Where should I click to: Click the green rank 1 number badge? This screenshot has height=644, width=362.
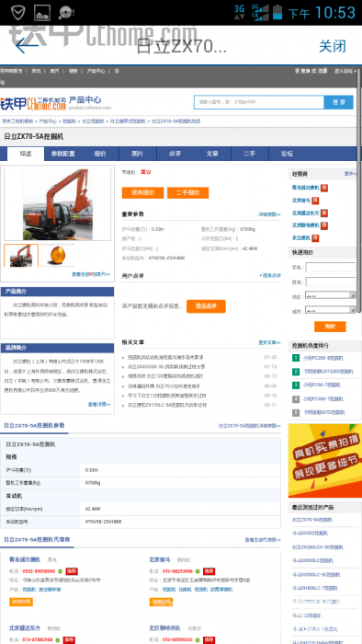[296, 358]
